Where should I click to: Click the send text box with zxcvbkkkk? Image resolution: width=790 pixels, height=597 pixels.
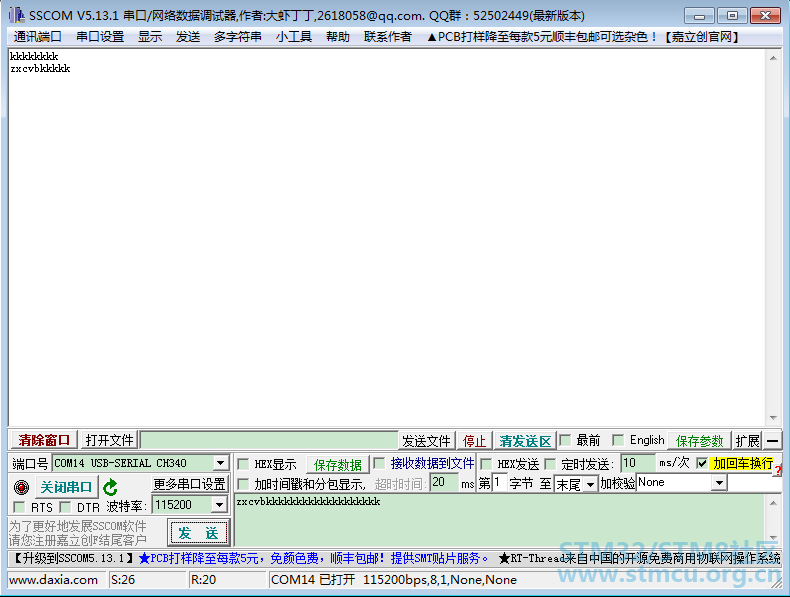pos(500,520)
